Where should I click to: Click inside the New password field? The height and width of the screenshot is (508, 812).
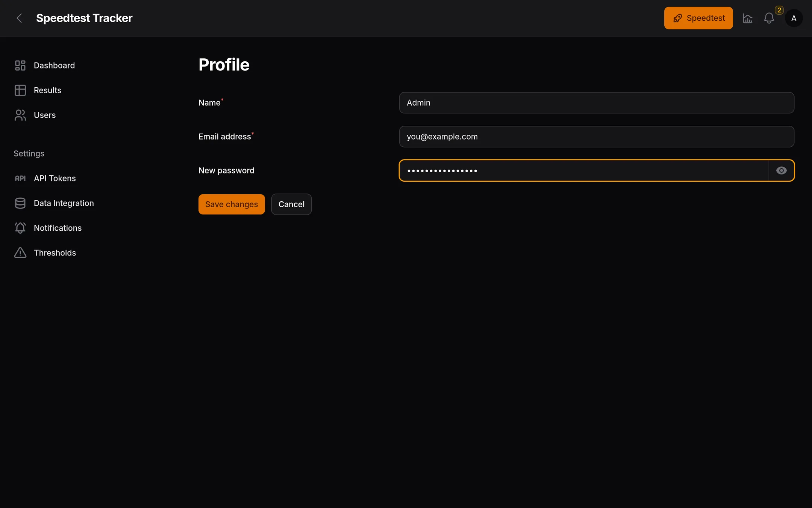click(584, 170)
